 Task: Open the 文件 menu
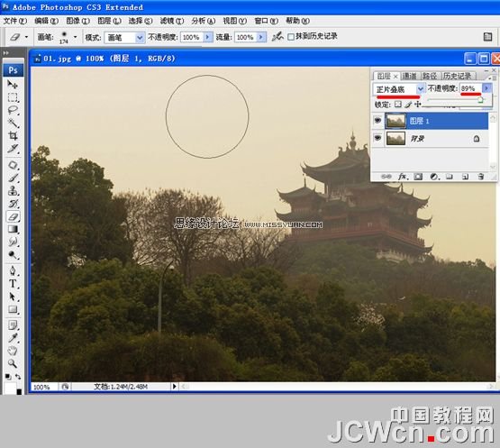(15, 21)
